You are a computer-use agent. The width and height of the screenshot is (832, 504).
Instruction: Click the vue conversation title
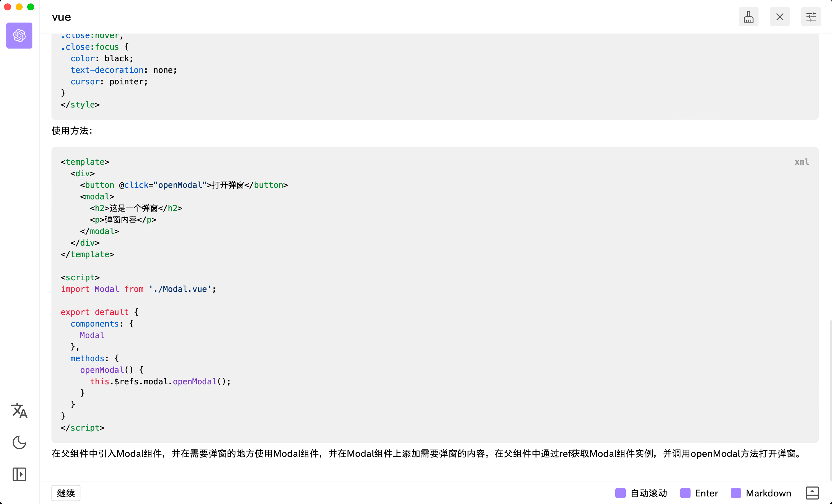click(x=61, y=17)
